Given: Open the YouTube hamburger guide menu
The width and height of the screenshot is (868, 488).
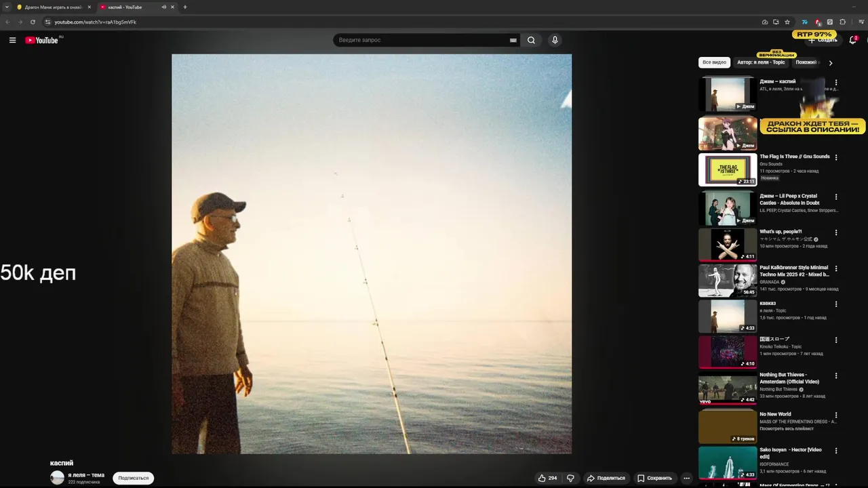Looking at the screenshot, I should click(12, 40).
